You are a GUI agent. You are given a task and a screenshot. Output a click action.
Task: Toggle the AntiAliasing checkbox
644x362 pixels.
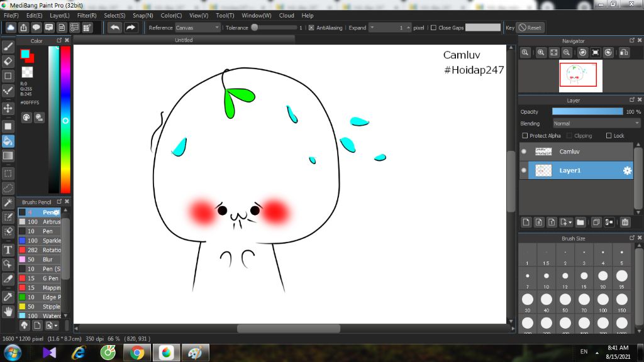click(x=311, y=28)
